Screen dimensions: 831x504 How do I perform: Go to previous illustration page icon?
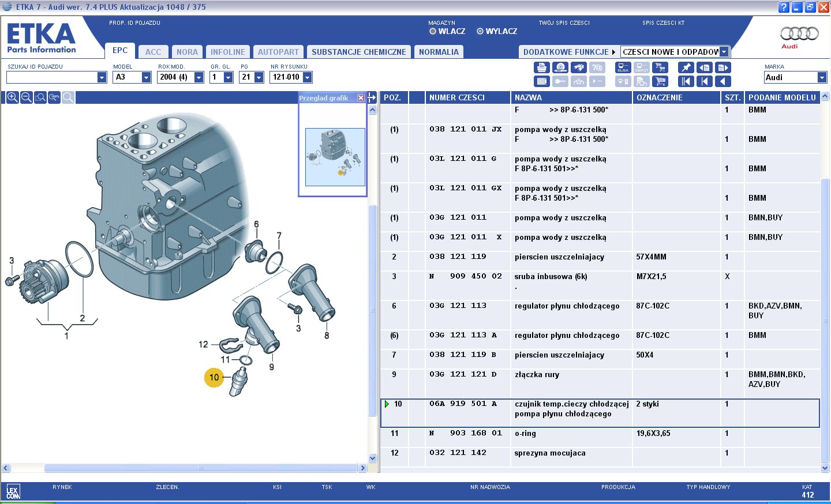click(x=705, y=67)
